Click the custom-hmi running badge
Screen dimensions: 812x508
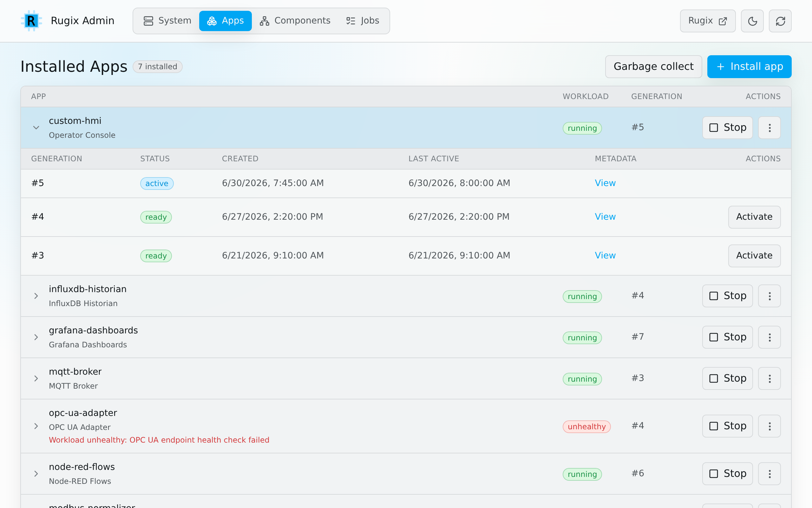[x=582, y=128]
